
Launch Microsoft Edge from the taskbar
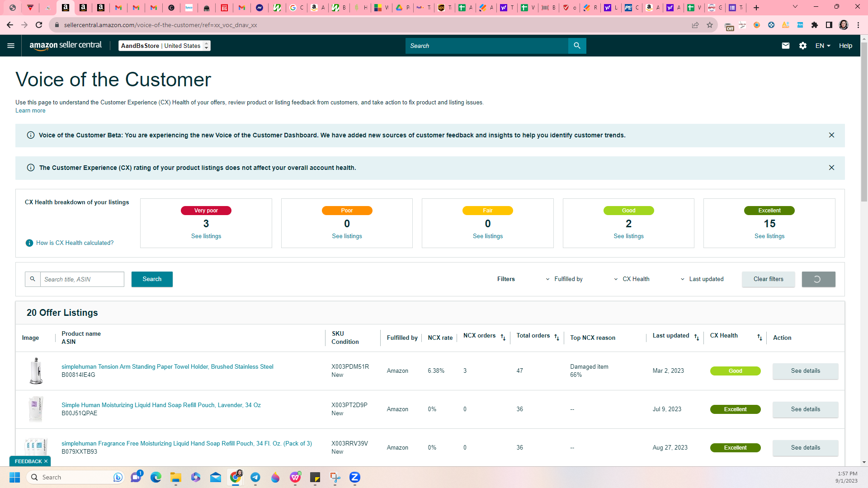(x=156, y=477)
